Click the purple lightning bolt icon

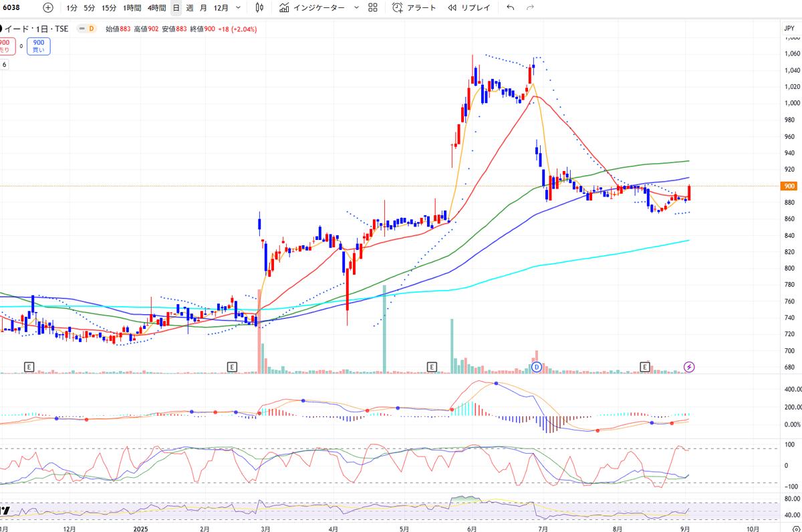tap(690, 366)
